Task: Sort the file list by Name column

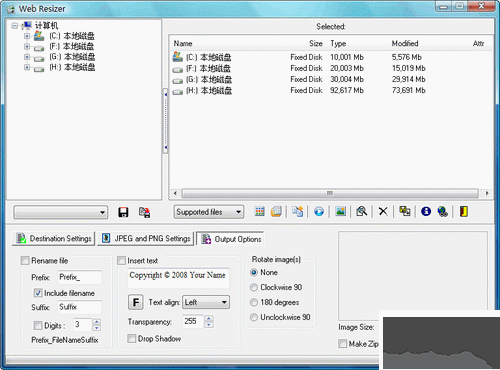Action: (x=183, y=43)
